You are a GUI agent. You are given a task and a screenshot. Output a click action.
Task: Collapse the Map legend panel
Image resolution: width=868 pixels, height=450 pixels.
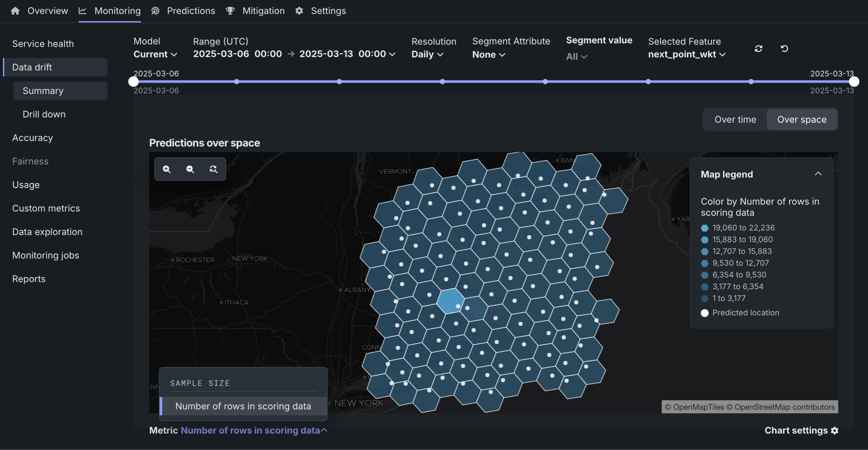click(x=818, y=174)
